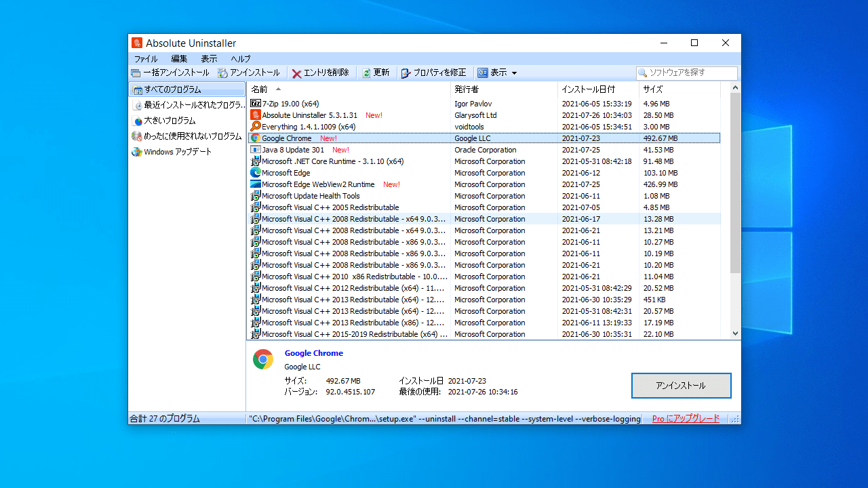Click the Google Chrome link in details
Image resolution: width=868 pixels, height=488 pixels.
314,353
